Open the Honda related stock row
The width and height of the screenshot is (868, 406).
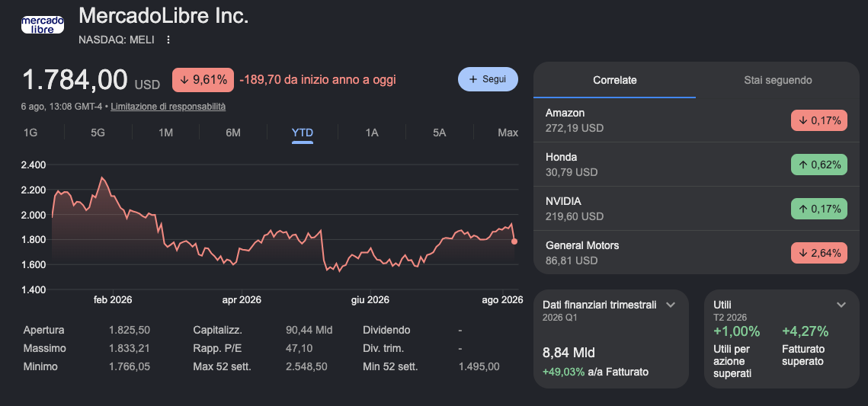[697, 165]
